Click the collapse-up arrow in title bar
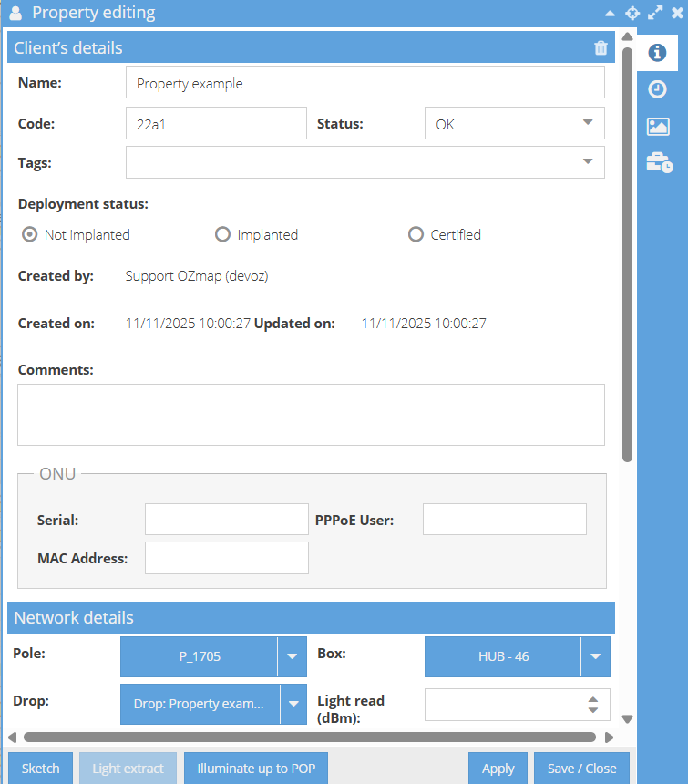 pyautogui.click(x=610, y=14)
